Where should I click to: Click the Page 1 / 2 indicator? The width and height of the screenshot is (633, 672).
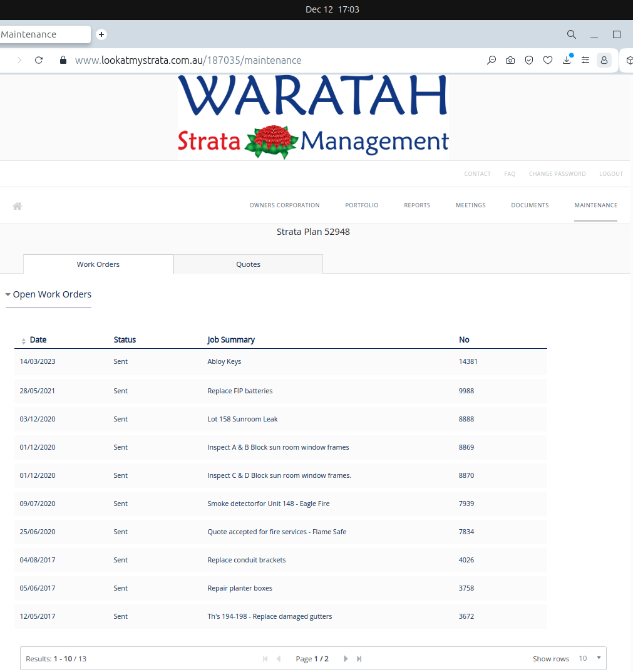(312, 659)
